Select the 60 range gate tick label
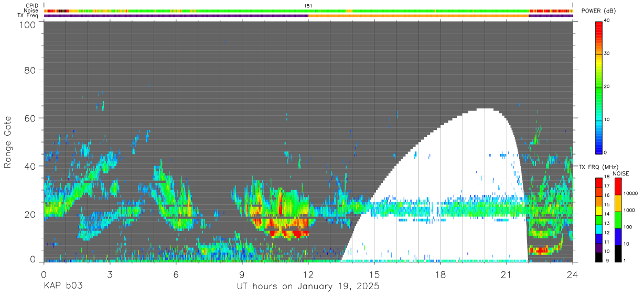 pyautogui.click(x=29, y=118)
